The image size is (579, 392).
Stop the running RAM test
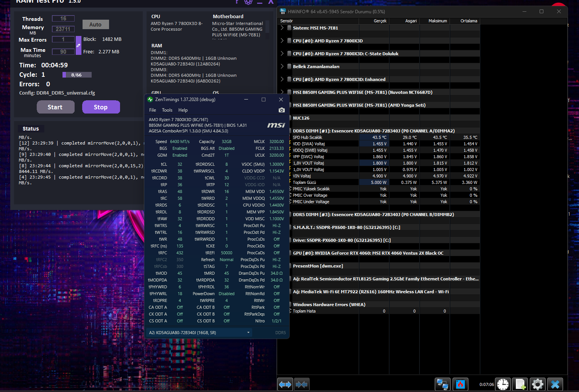click(101, 107)
